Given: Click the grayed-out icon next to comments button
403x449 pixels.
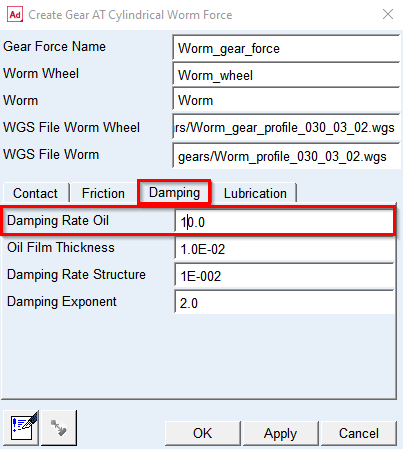Looking at the screenshot, I should 59,428.
